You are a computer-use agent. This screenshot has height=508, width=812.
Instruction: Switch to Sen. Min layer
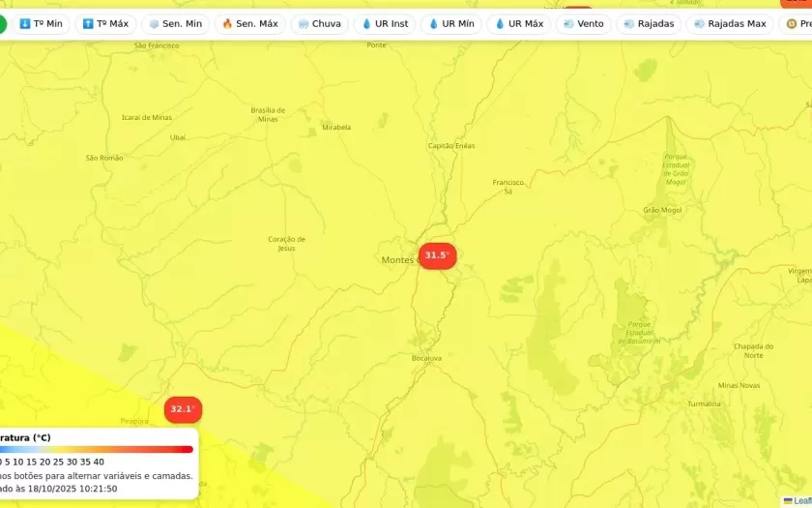pos(176,24)
